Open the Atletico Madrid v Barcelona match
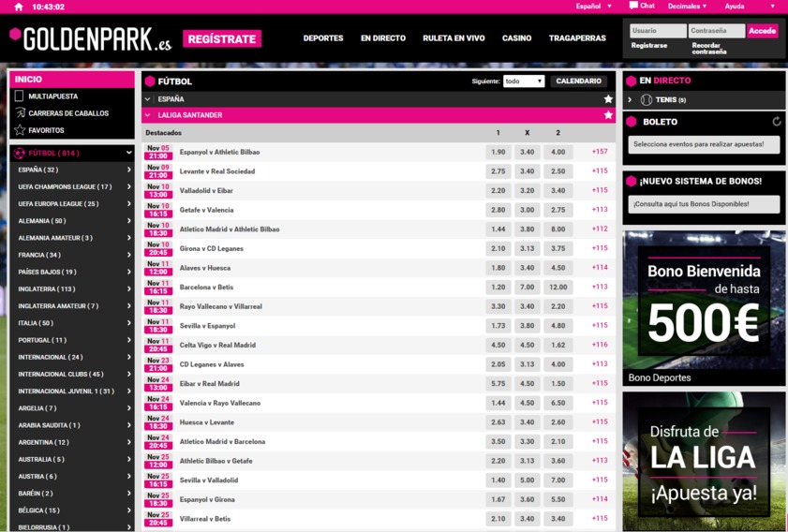Image resolution: width=788 pixels, height=532 pixels. (222, 441)
